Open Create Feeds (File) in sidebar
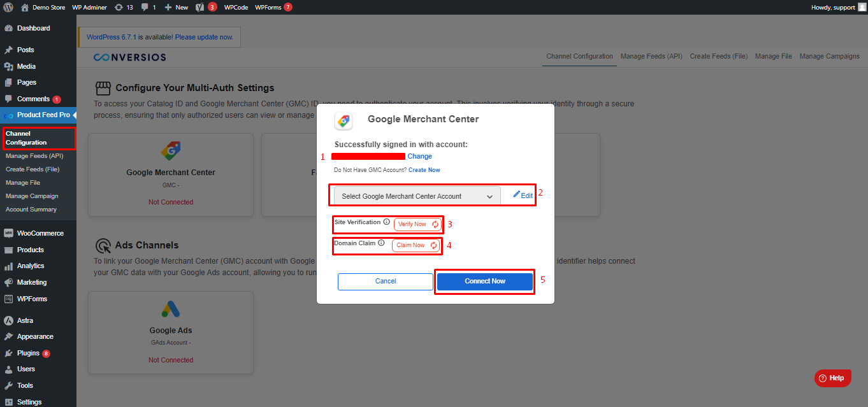The height and width of the screenshot is (407, 868). [33, 169]
